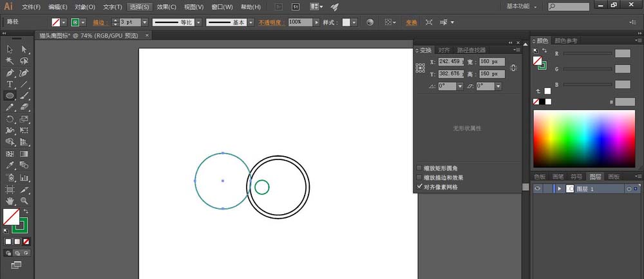Click the X position field 242.459
This screenshot has width=644, height=279.
451,62
